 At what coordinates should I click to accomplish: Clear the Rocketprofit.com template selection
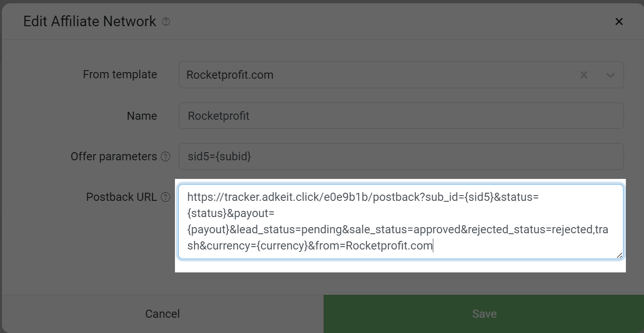pyautogui.click(x=583, y=75)
